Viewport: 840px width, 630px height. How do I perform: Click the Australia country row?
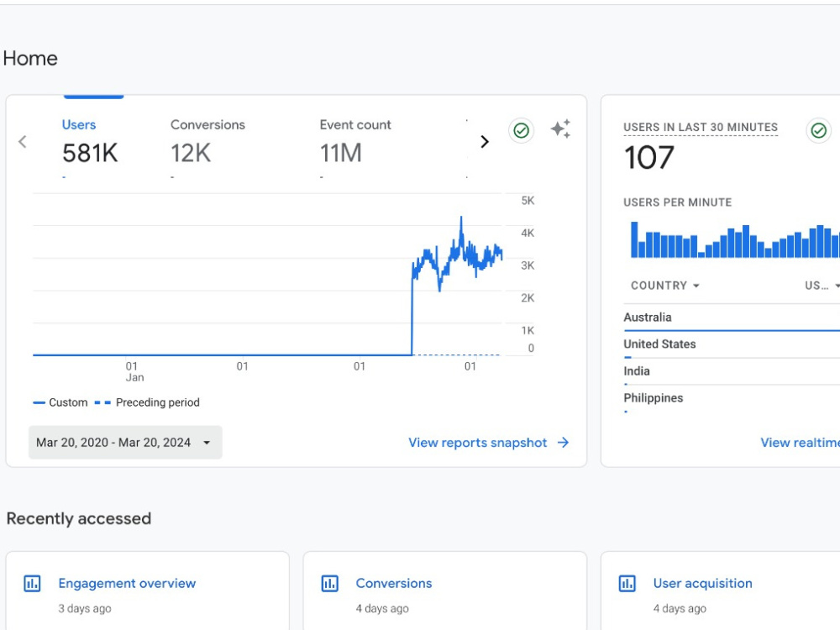(732, 318)
